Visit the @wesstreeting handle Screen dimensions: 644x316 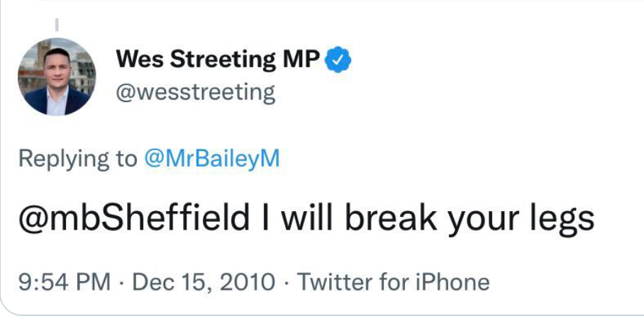pyautogui.click(x=194, y=92)
